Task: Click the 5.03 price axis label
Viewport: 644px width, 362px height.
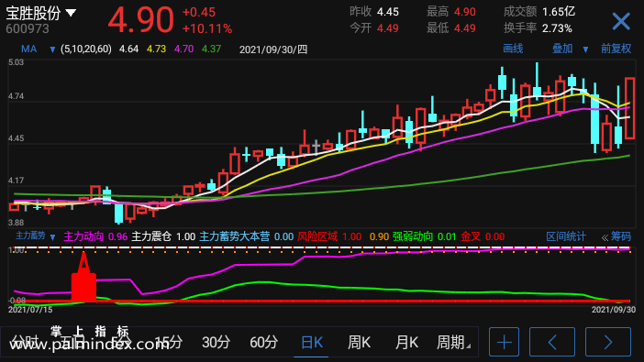Action: point(16,62)
